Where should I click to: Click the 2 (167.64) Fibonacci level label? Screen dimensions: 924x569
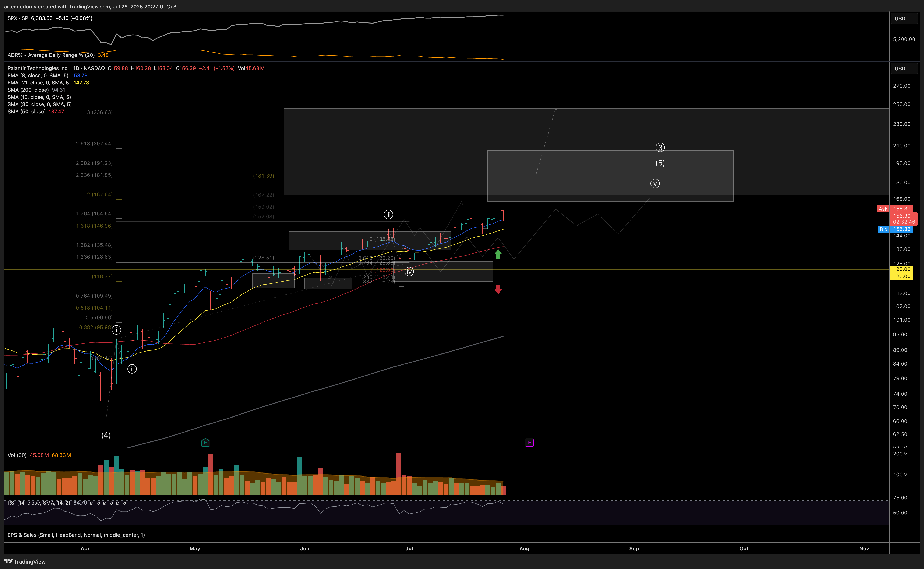click(100, 195)
